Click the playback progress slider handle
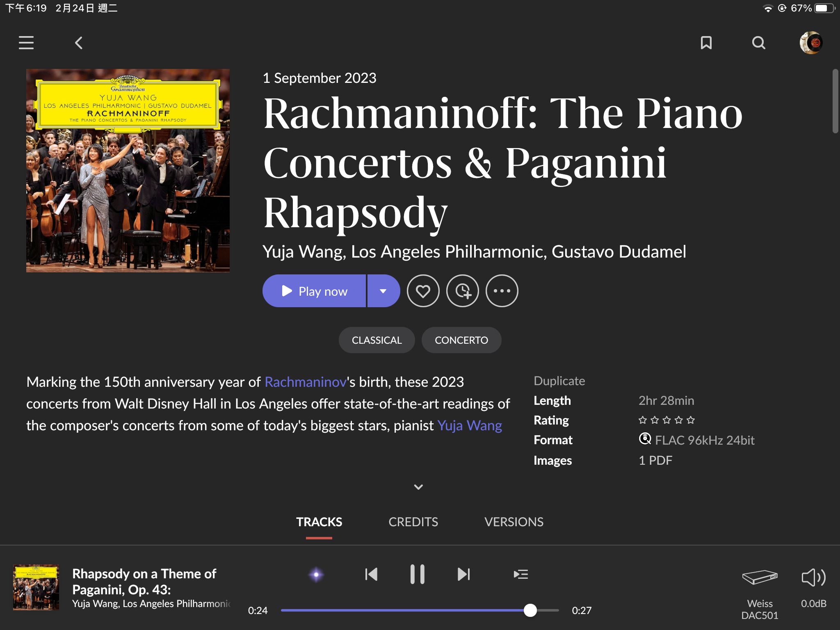 (530, 610)
